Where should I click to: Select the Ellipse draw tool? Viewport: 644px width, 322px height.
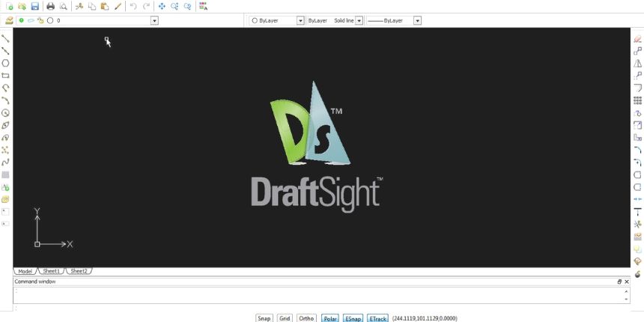pos(5,125)
